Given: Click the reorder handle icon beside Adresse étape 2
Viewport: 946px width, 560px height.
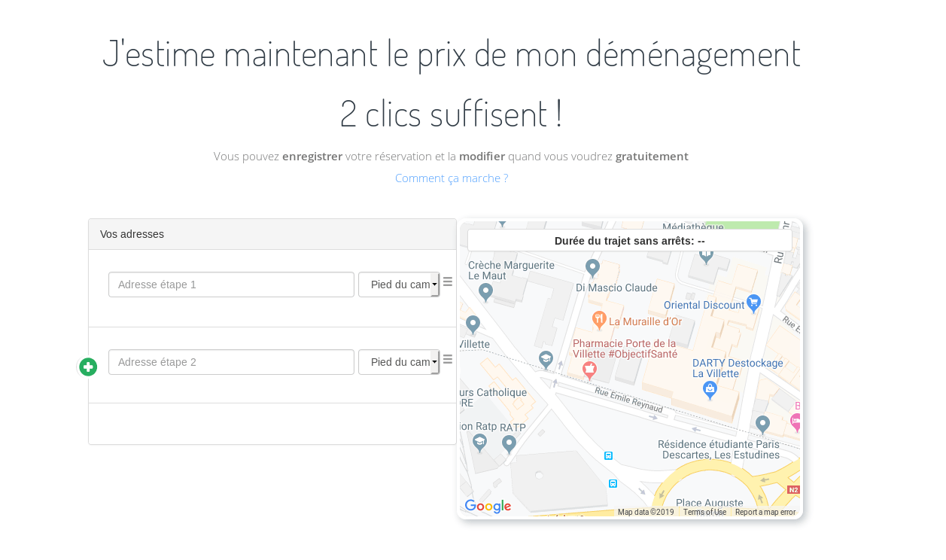Looking at the screenshot, I should [448, 359].
